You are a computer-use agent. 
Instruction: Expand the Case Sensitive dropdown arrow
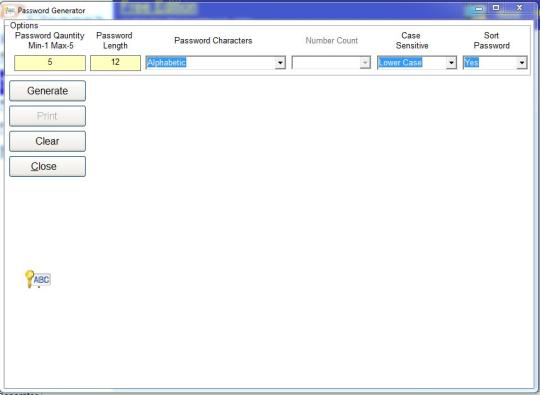(x=451, y=63)
